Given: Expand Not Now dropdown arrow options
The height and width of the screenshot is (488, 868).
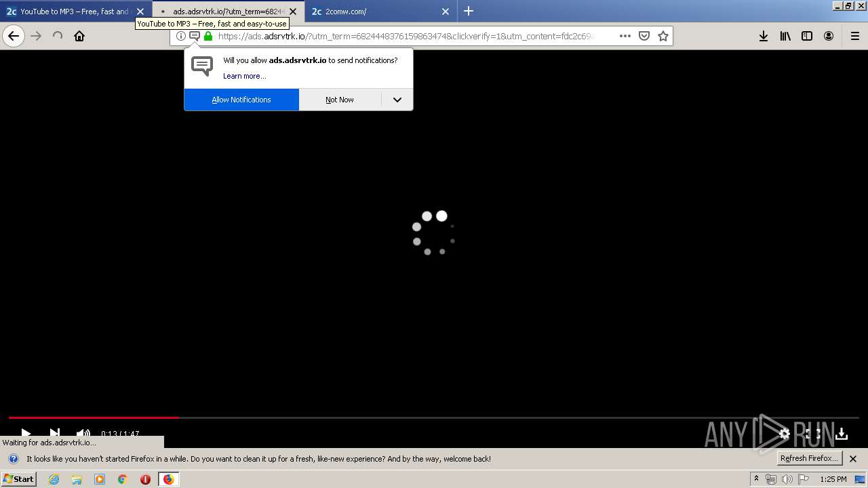Looking at the screenshot, I should (x=397, y=100).
